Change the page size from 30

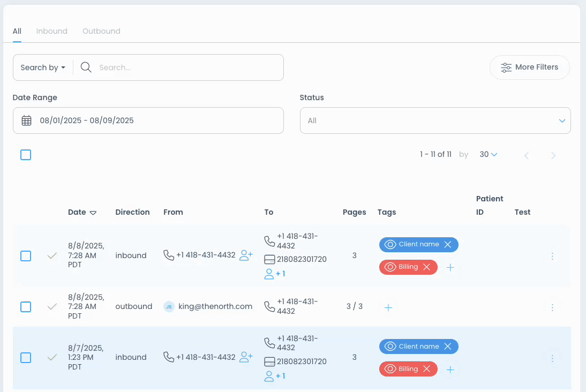[x=488, y=155]
